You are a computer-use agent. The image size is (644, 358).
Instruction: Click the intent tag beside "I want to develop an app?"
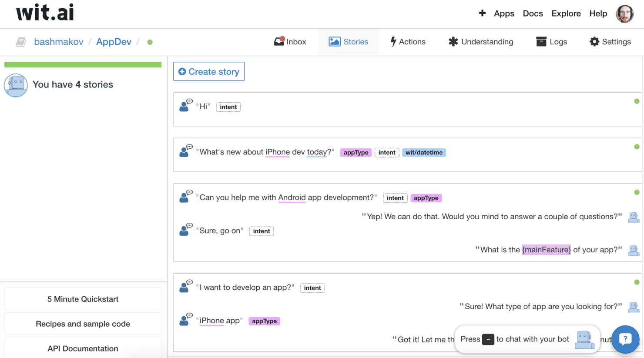point(312,288)
